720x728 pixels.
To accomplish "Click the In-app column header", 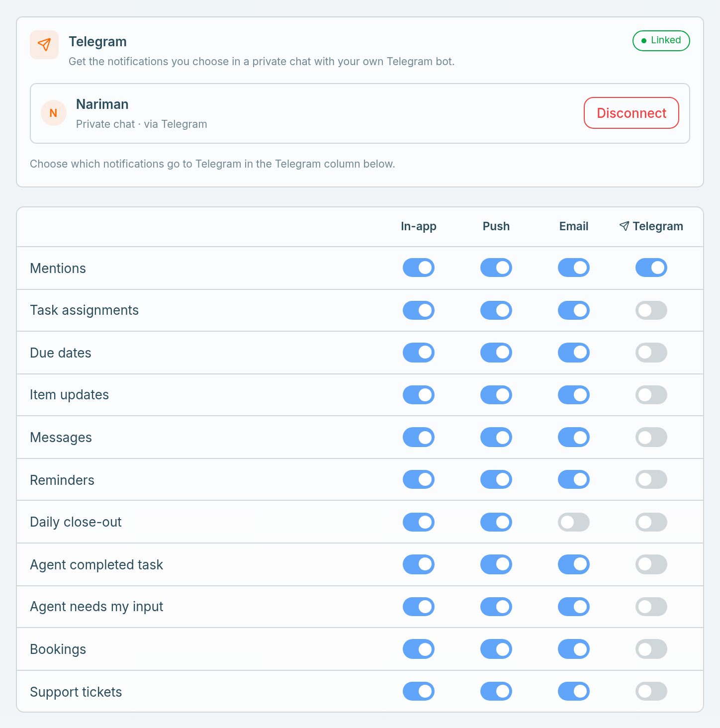I will tap(419, 226).
